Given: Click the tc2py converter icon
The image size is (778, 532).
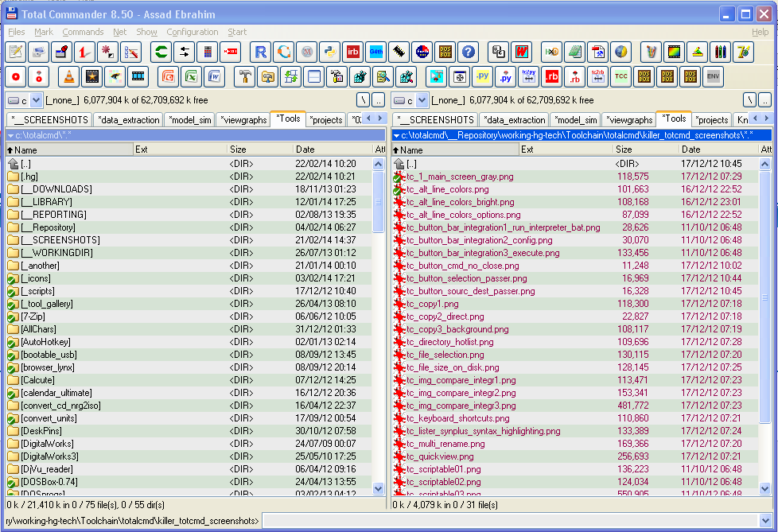Looking at the screenshot, I should click(x=529, y=77).
